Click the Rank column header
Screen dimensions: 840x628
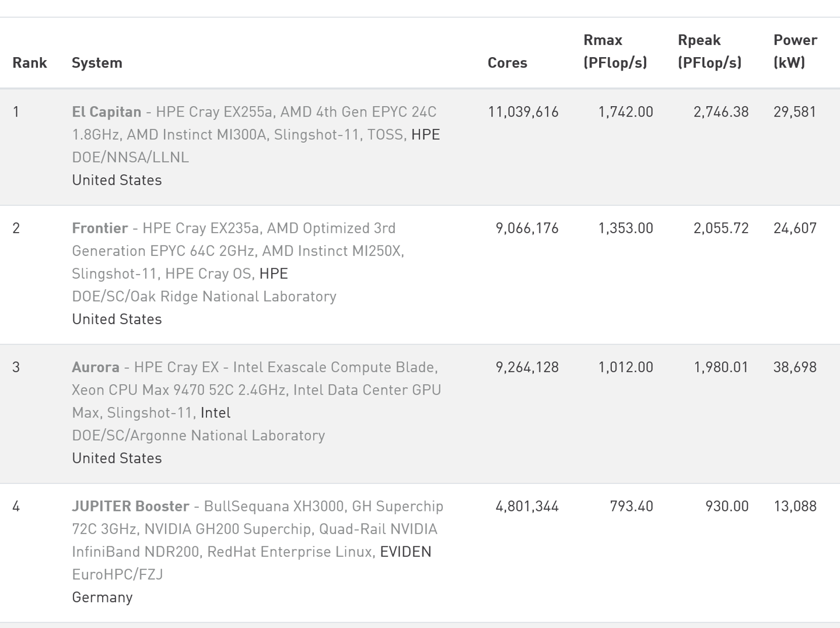pyautogui.click(x=29, y=62)
